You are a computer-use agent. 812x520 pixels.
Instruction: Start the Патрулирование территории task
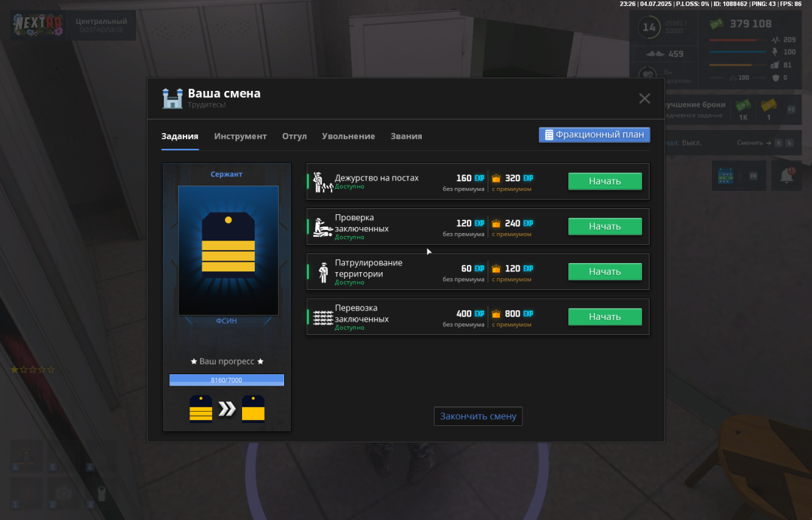point(604,271)
